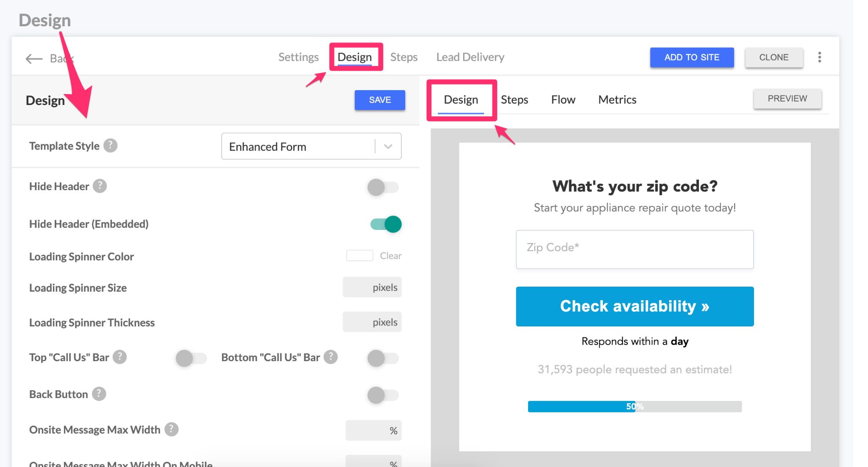The image size is (868, 467).
Task: Click help icon for Top "Call Us" Bar
Action: pos(120,357)
